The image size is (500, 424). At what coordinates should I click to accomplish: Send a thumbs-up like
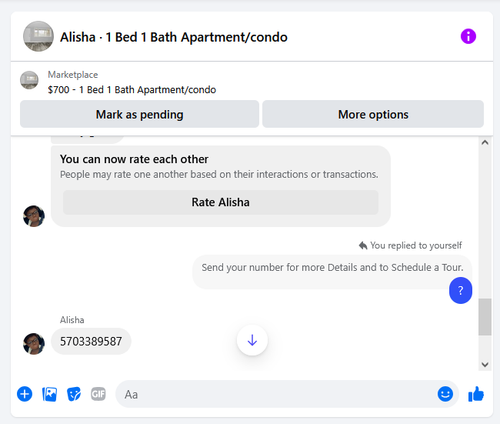476,394
